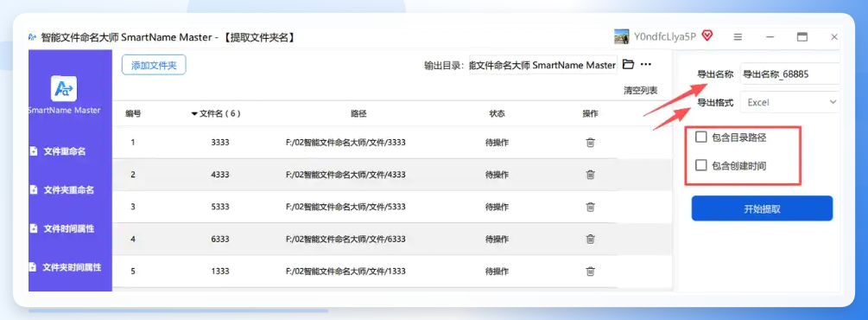The width and height of the screenshot is (868, 320).
Task: Delete row 3333 with its trash icon
Action: click(590, 143)
